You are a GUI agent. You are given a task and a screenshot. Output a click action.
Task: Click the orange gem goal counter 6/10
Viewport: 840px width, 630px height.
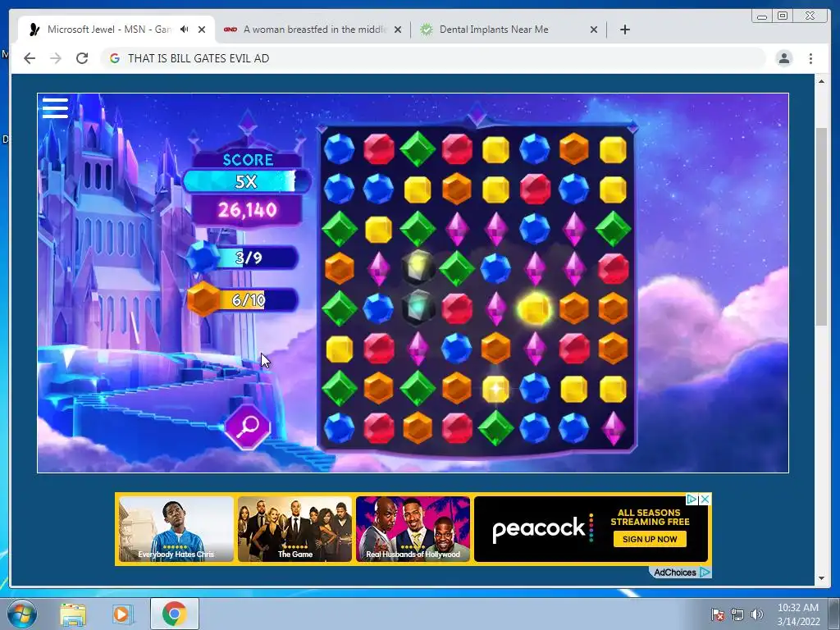tap(242, 299)
